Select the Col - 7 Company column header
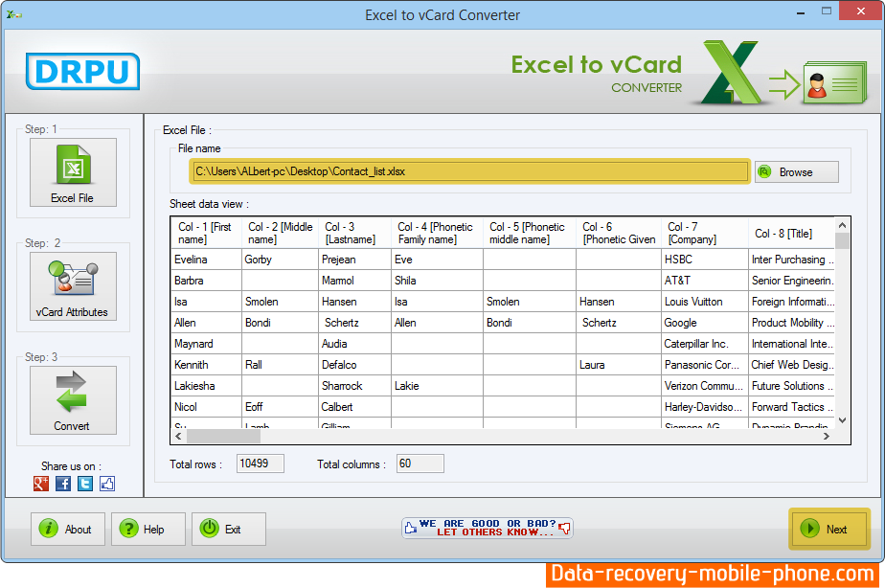The width and height of the screenshot is (885, 588). [704, 234]
